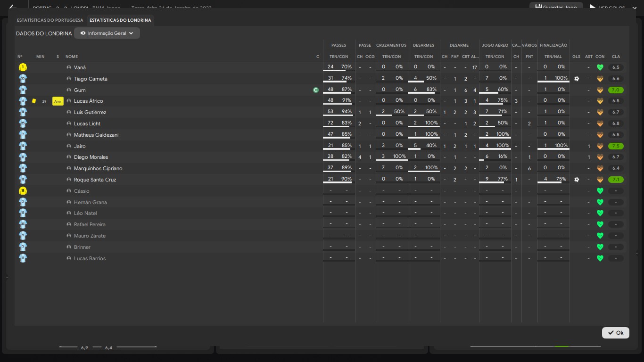Open player Mauro Zárate
Screen dimensions: 644x362
90,236
